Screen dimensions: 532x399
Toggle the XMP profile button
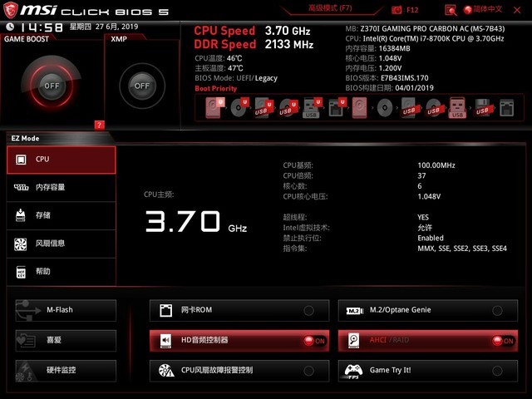142,86
